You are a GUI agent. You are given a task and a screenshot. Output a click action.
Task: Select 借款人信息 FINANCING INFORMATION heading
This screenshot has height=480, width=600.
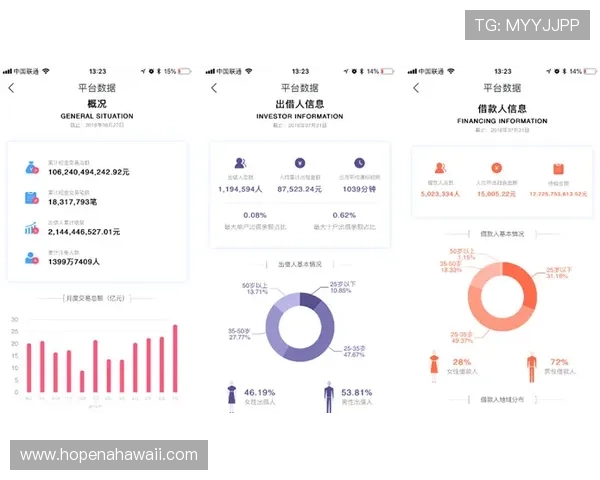(x=502, y=114)
